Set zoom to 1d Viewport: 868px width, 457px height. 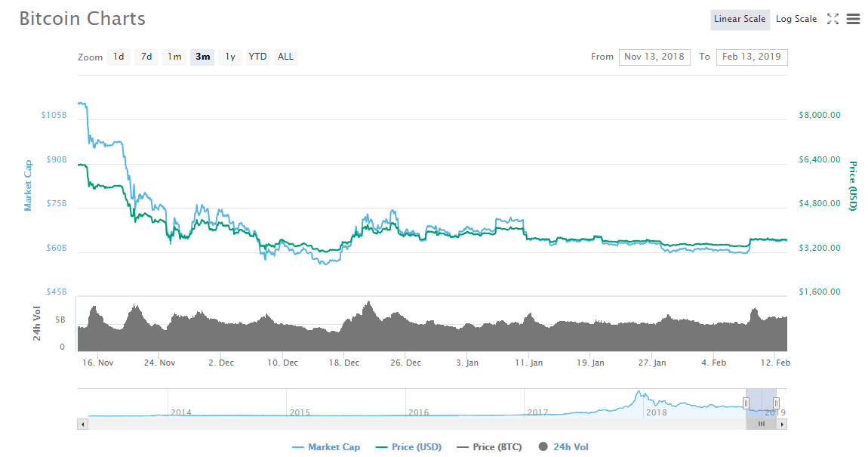click(x=119, y=57)
